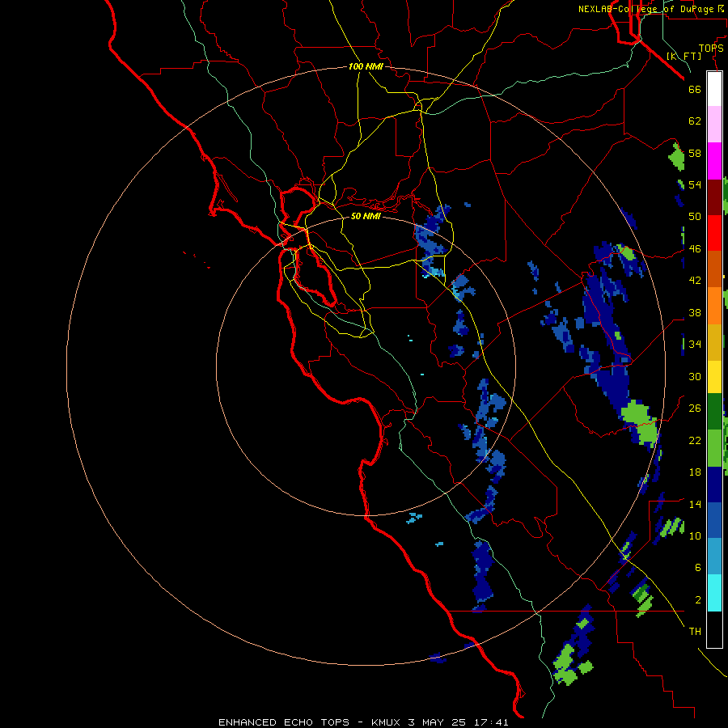Screen dimensions: 728x728
Task: Click the white swatch in the tops legend
Action: click(x=714, y=89)
